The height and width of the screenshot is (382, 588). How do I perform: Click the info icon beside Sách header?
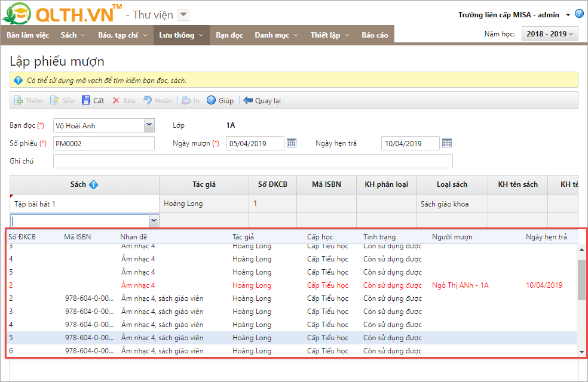point(94,184)
